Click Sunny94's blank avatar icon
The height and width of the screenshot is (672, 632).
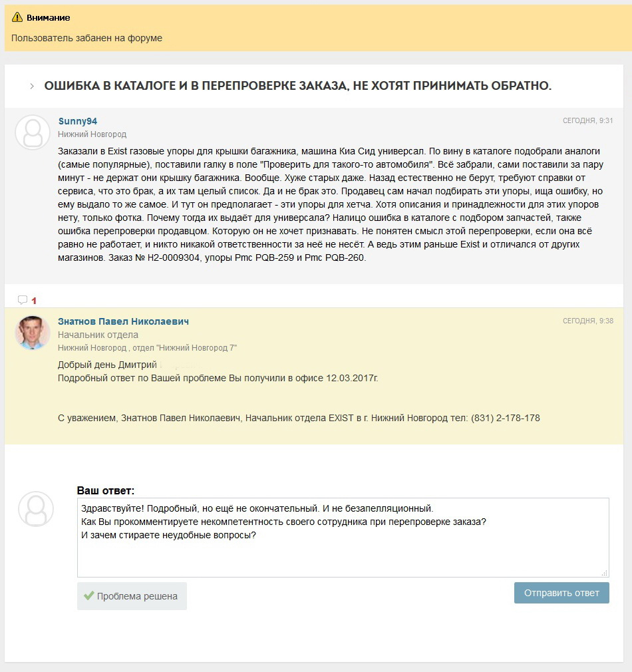[33, 132]
